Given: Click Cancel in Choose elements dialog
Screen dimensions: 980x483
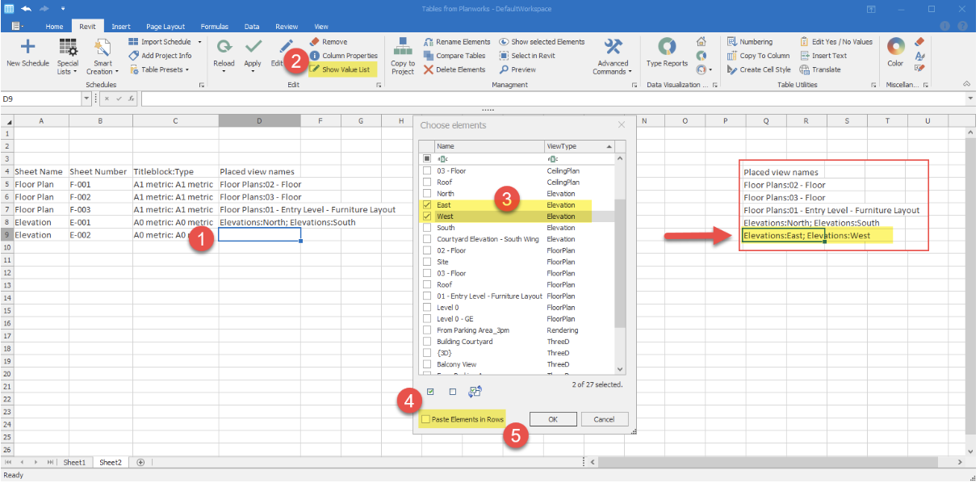Looking at the screenshot, I should [x=604, y=419].
